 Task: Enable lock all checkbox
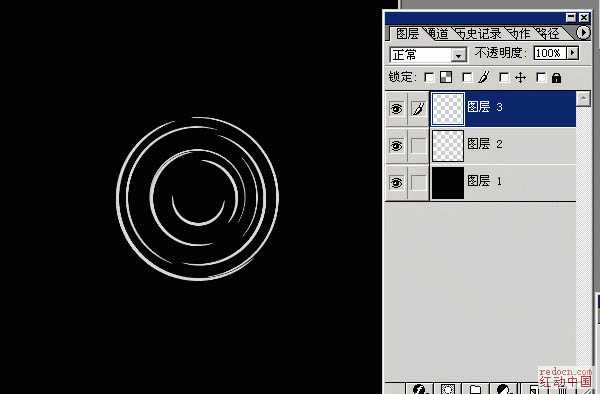(x=541, y=78)
